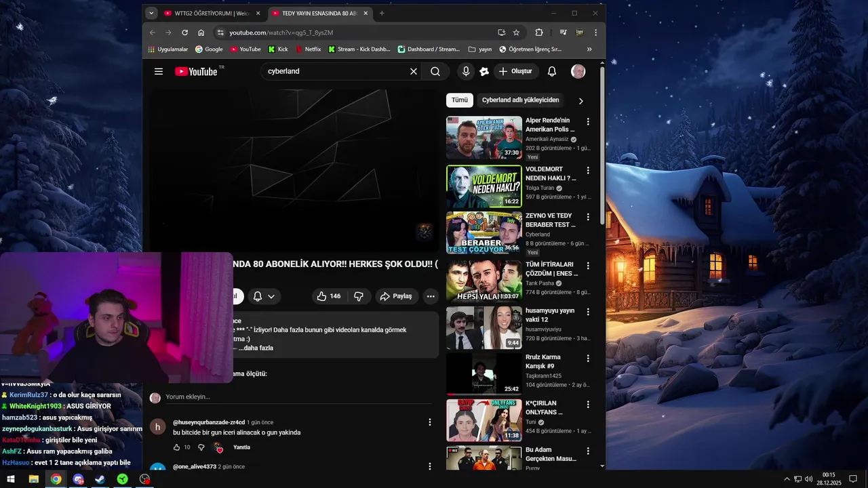Reply to huseynqurbanzade comment via Yanıtla
The image size is (868, 488).
tap(241, 447)
